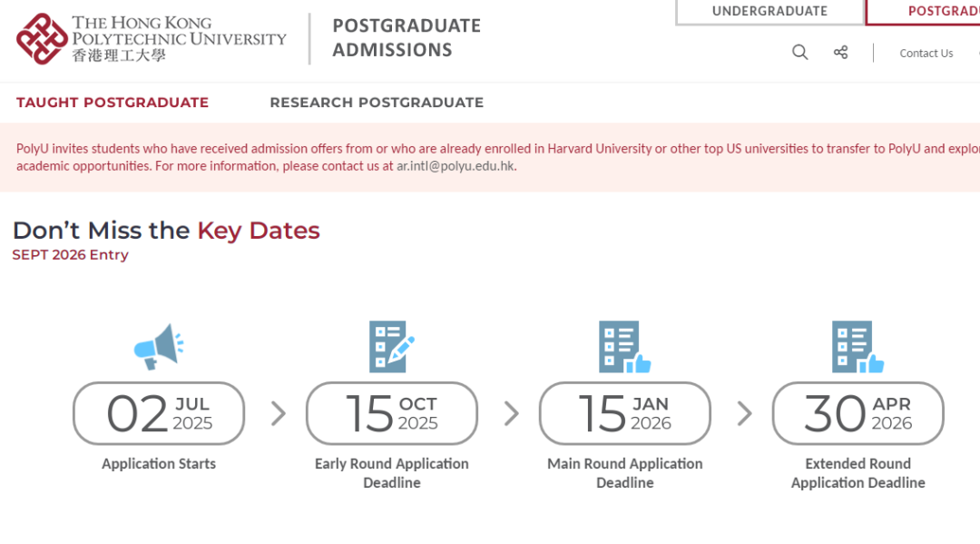
Task: Click the ar.intl@polyu.edu.hk email link
Action: [x=456, y=166]
